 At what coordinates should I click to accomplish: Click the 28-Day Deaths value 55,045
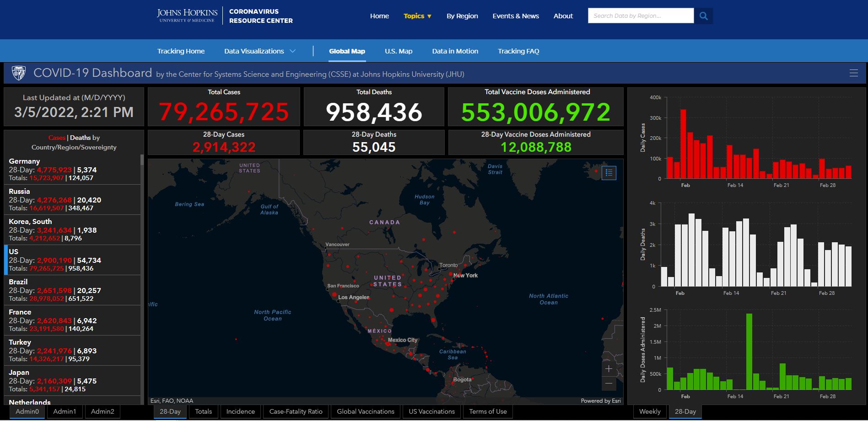click(x=374, y=147)
